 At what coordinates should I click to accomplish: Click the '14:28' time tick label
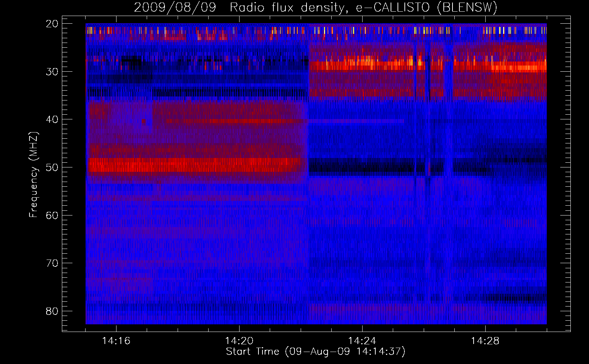[x=485, y=341]
